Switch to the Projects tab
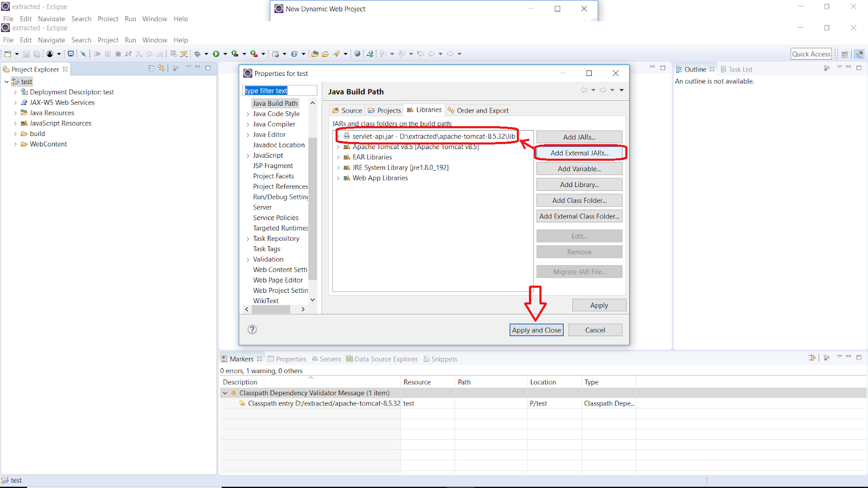The image size is (868, 488). click(x=384, y=110)
